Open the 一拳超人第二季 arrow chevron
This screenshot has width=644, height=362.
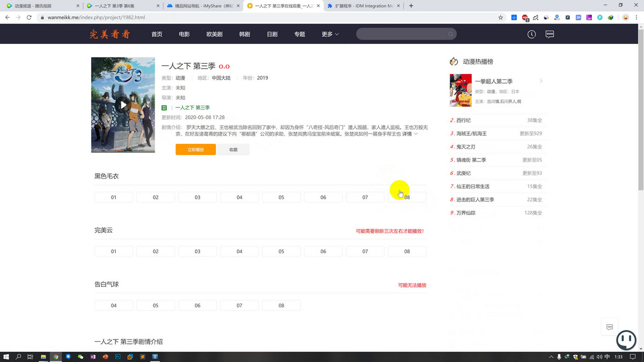click(540, 81)
